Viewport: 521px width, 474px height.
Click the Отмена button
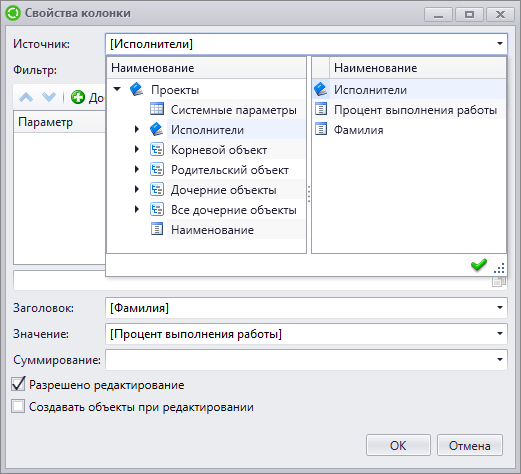point(470,445)
